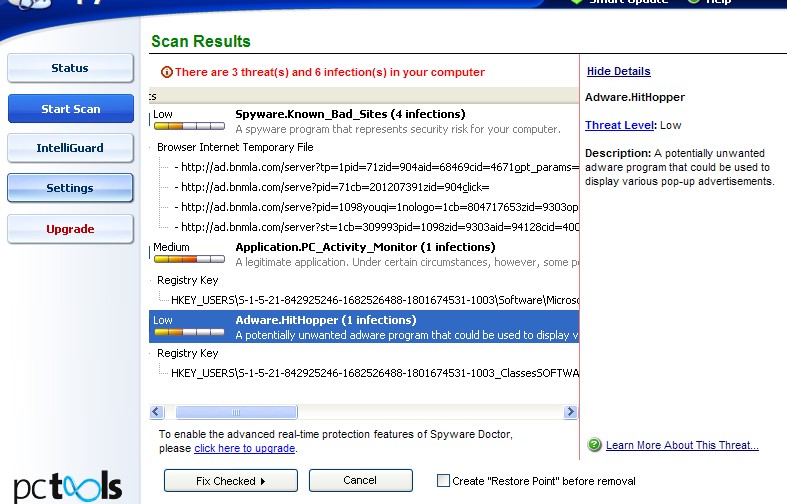Select the URL with tp=1pid=71zid=904aid=68469
This screenshot has width=787, height=504.
tap(376, 167)
